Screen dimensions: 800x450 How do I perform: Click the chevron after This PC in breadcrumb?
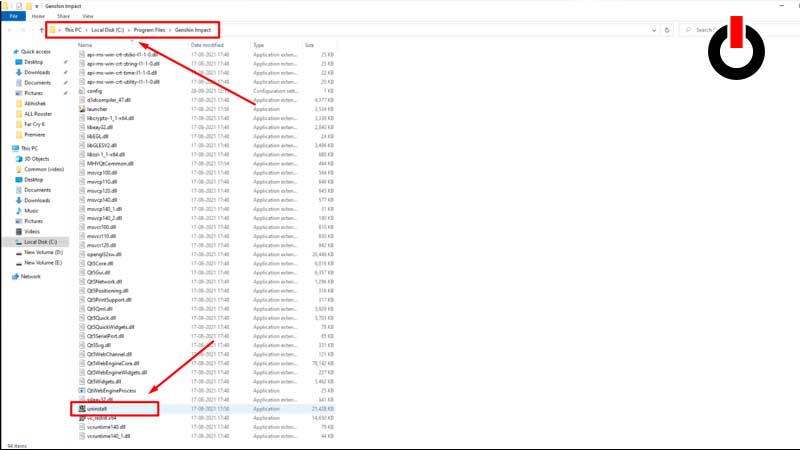click(86, 30)
